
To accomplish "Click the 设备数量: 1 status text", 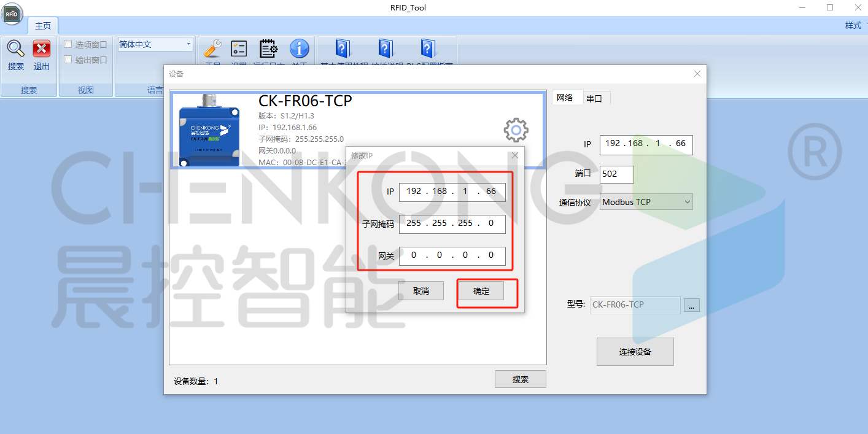I will [x=196, y=381].
